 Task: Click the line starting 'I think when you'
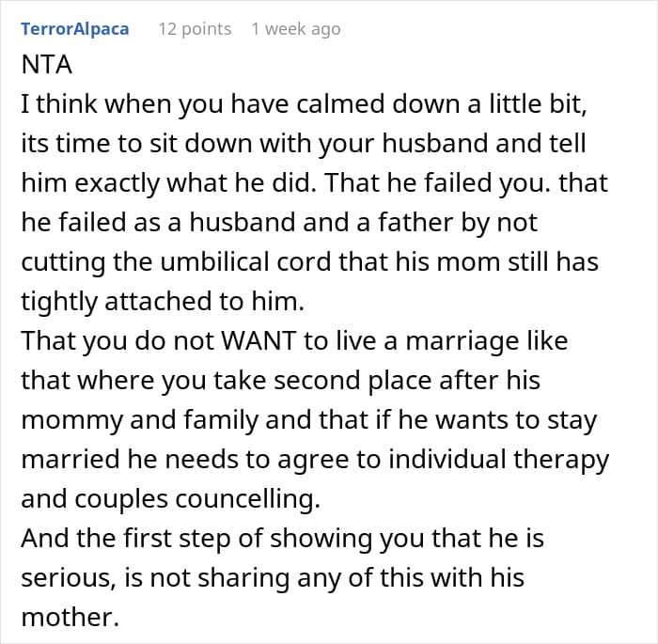pos(304,104)
